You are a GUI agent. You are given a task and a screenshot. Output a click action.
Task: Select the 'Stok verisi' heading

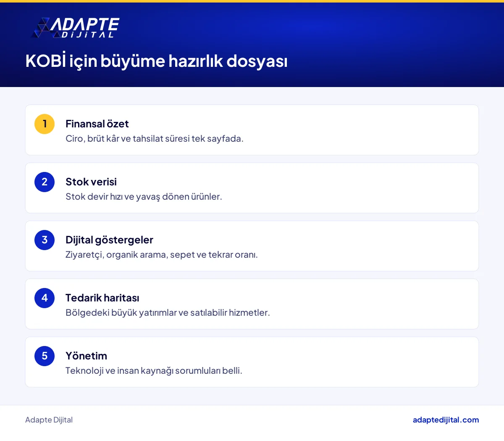pos(91,182)
